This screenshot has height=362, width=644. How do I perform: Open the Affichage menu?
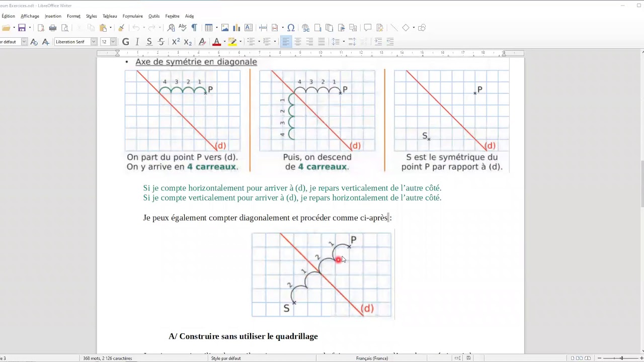tap(30, 16)
